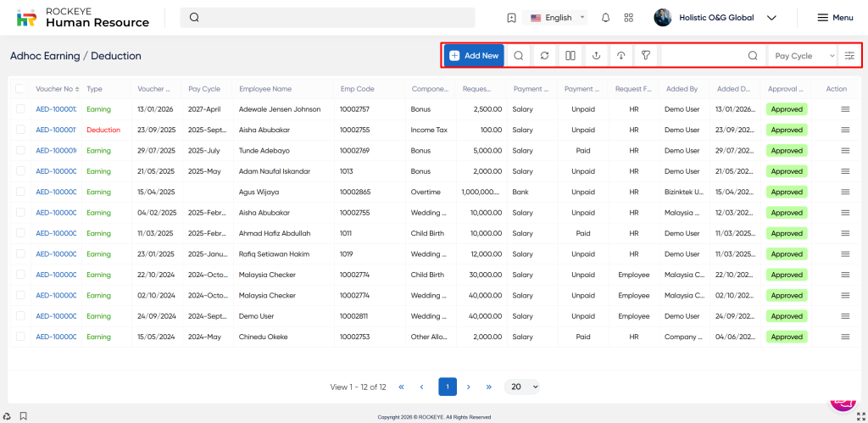Select checkbox for Adewale Jensen Johnson row
This screenshot has width=868, height=423.
[x=20, y=109]
